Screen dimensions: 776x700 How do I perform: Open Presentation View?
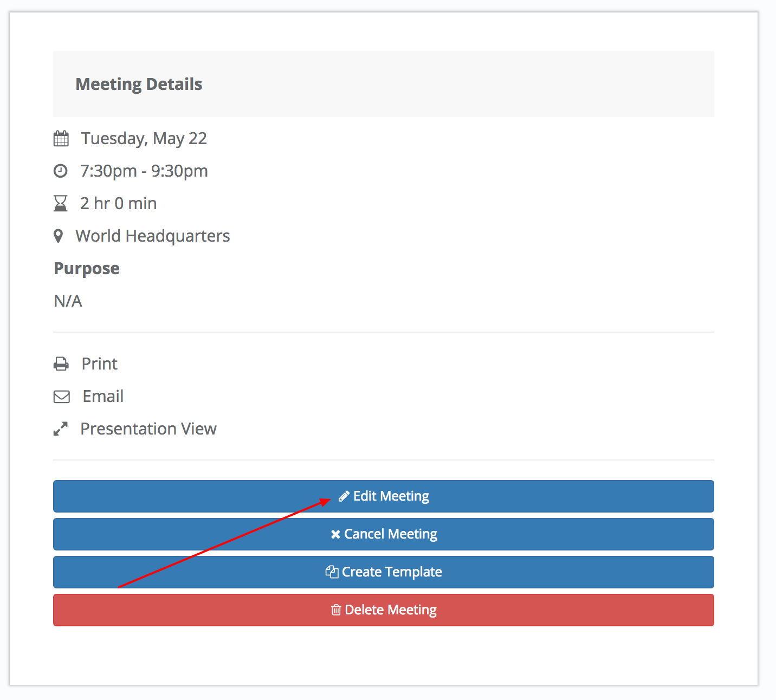[x=148, y=429]
